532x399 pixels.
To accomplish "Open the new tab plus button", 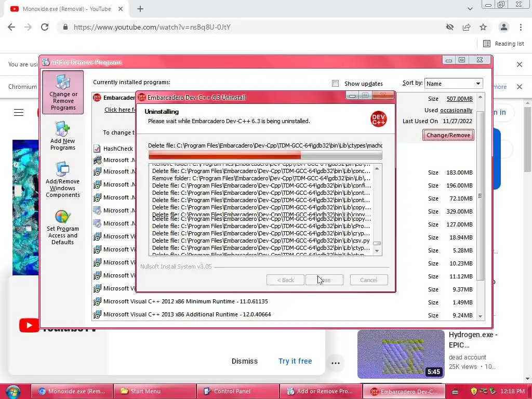I will tap(140, 9).
